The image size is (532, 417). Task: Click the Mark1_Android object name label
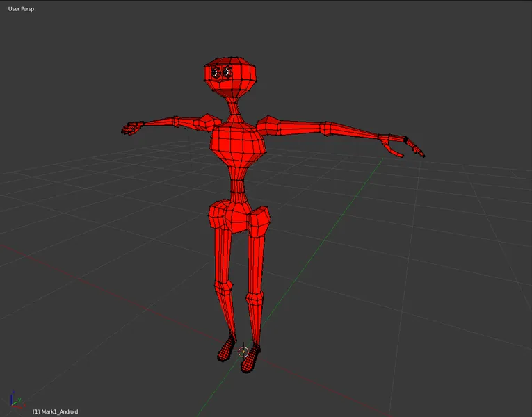[x=56, y=411]
